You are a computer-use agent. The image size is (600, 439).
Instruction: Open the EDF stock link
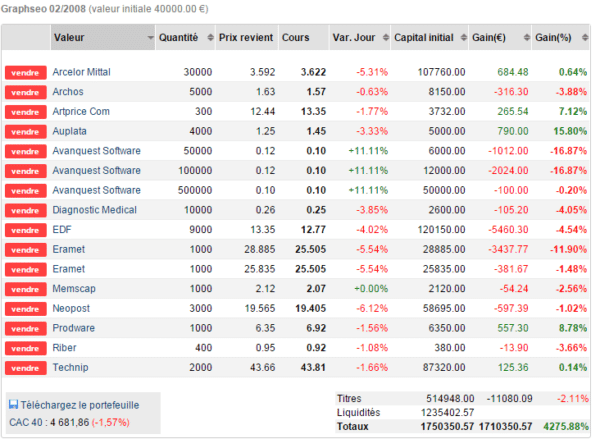coord(62,230)
